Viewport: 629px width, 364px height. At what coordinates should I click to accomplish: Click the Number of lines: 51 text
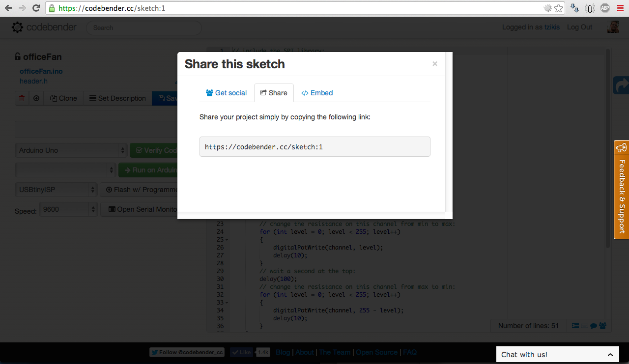[528, 326]
